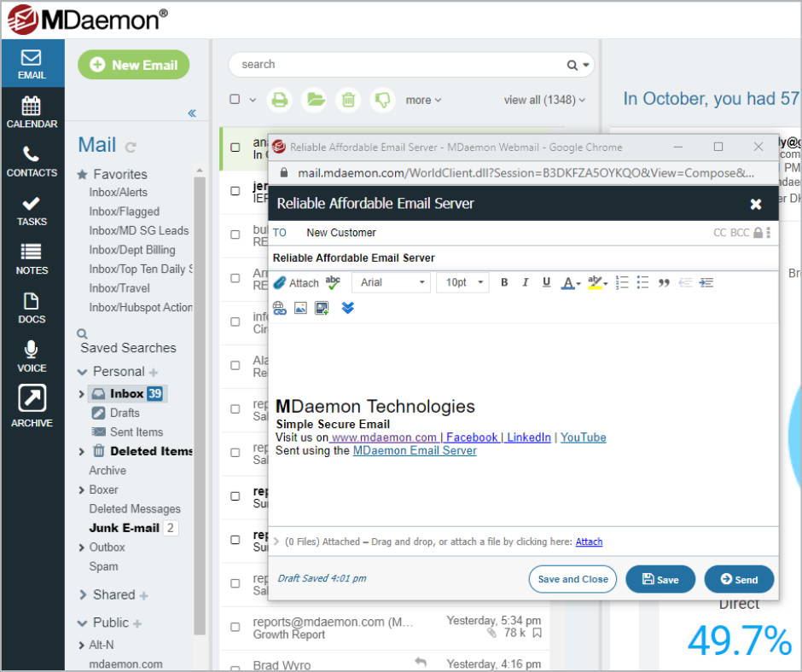
Task: Send the Reliable Affordable Email Server email
Action: [x=739, y=579]
